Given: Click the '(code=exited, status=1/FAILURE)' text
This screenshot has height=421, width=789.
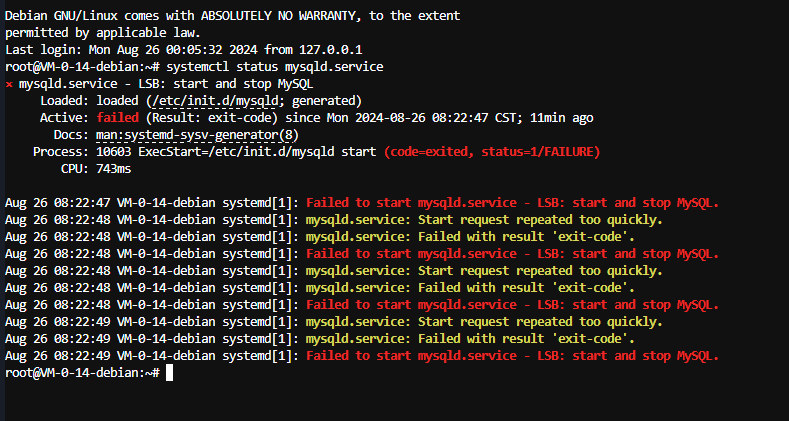Looking at the screenshot, I should (492, 152).
